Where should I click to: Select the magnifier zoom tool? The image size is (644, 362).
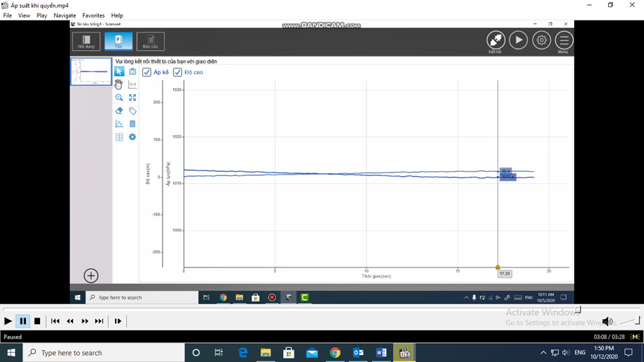119,98
